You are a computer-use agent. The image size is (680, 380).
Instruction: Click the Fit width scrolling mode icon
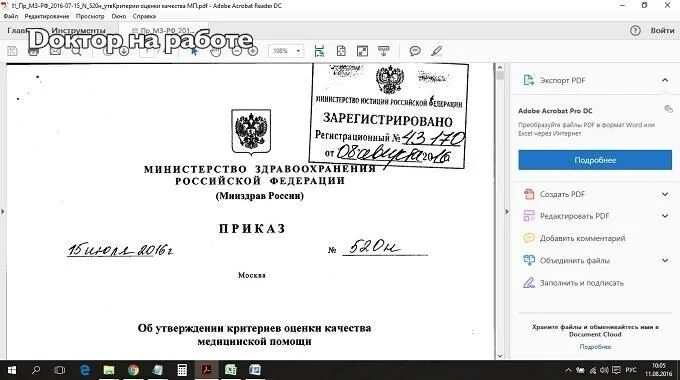319,51
